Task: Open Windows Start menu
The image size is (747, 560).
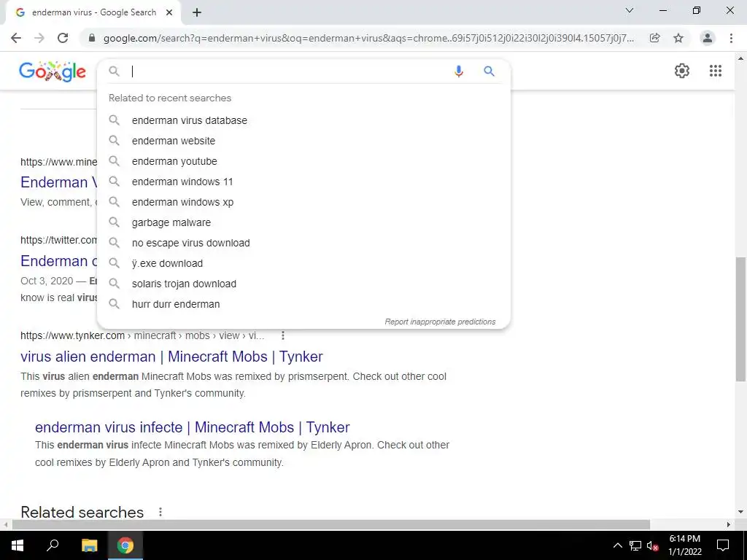Action: coord(18,545)
